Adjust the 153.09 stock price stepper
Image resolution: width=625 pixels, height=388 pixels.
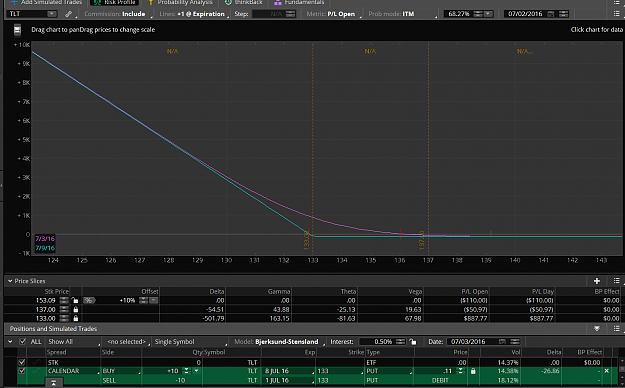coord(64,300)
